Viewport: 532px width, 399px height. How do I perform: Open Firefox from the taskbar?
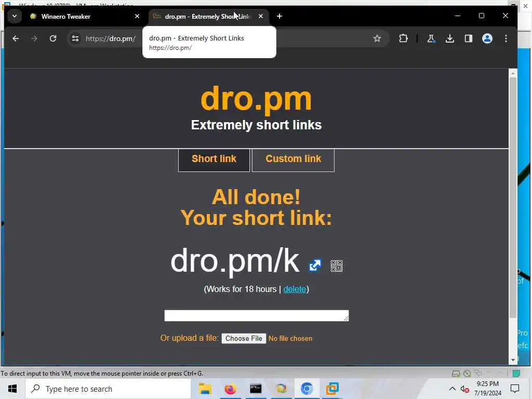230,389
